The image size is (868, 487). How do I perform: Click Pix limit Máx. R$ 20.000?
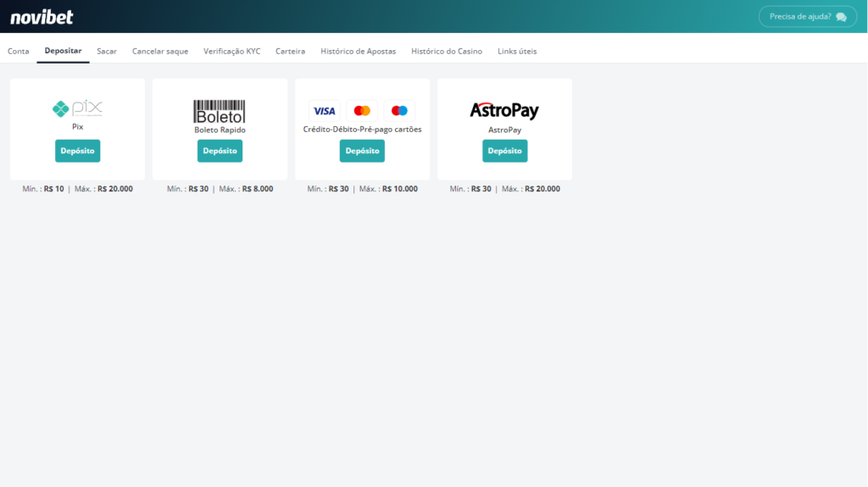click(103, 189)
